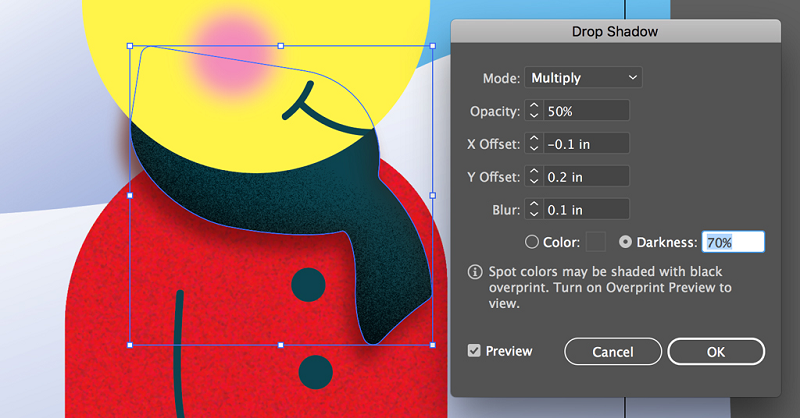800x418 pixels.
Task: Click the Drop Shadow dialog title bar
Action: click(x=614, y=32)
